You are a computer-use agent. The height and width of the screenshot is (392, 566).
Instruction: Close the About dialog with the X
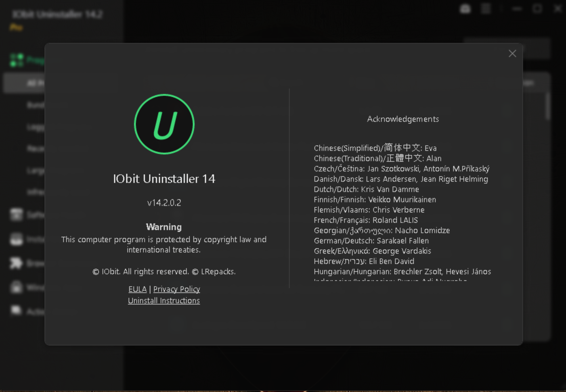(x=512, y=54)
